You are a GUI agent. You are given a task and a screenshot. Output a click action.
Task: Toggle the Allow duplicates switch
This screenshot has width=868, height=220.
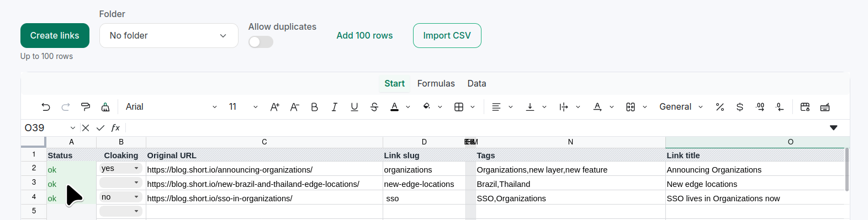coord(261,42)
